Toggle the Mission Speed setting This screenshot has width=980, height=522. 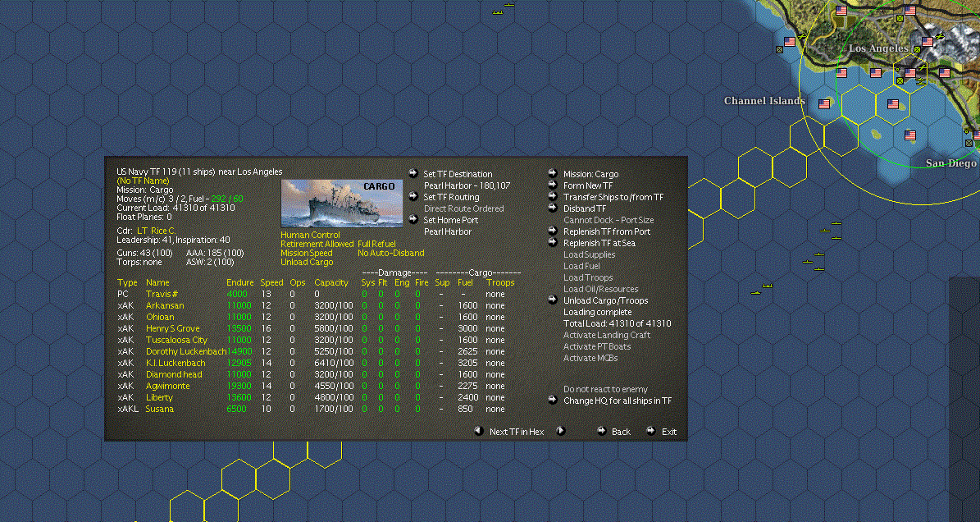306,253
